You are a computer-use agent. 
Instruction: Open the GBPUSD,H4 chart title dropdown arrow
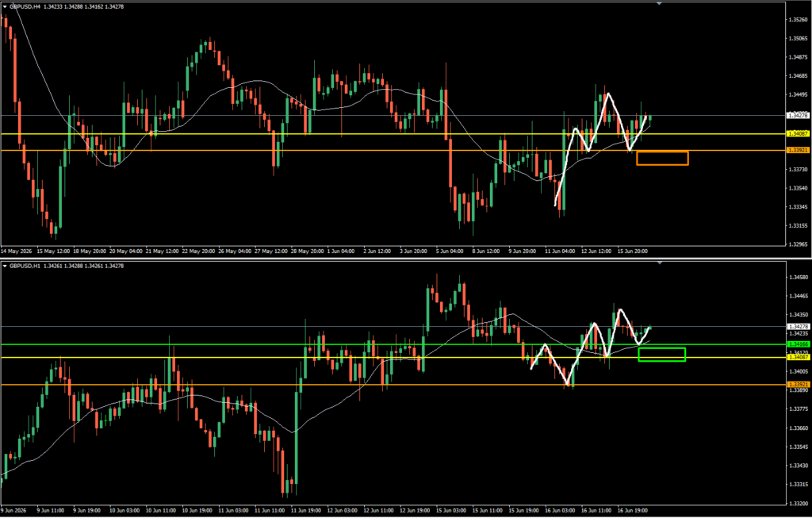coord(5,6)
